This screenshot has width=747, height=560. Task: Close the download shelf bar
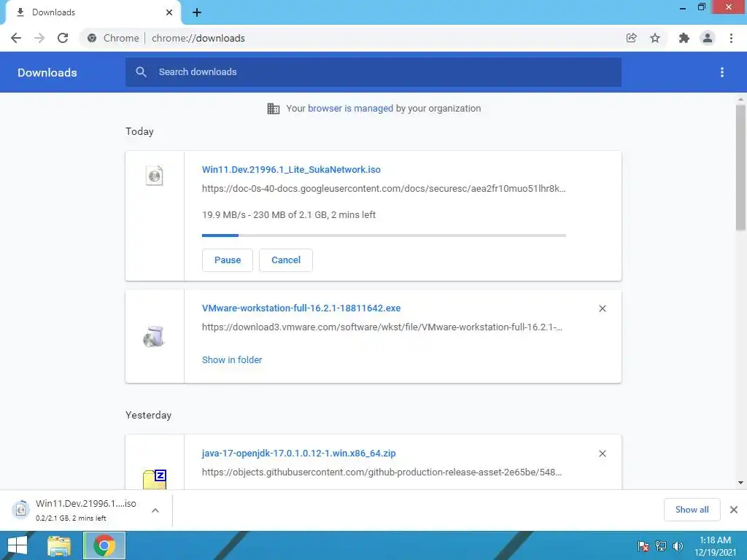734,510
